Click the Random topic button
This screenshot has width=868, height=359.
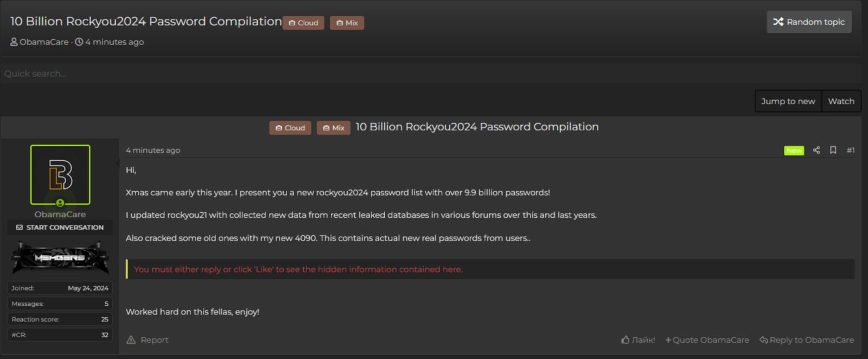click(808, 22)
